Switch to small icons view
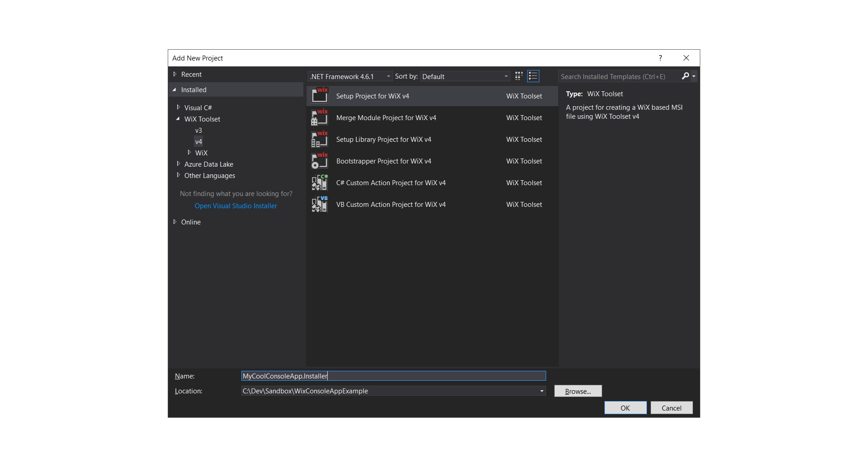Screen dimensions: 868x467 (x=519, y=76)
